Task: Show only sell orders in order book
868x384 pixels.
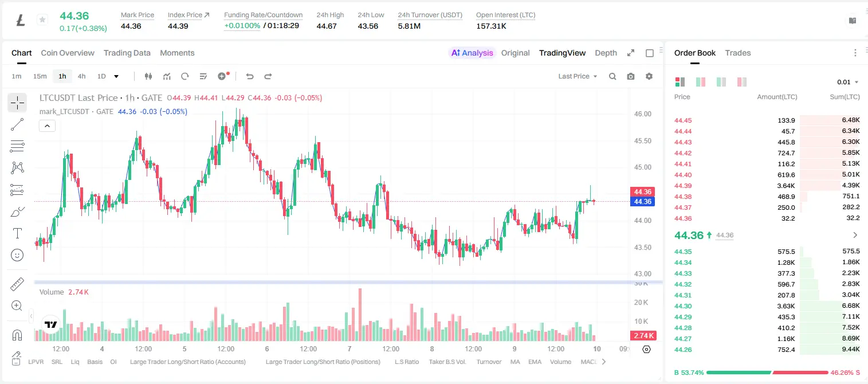Action: (x=742, y=82)
